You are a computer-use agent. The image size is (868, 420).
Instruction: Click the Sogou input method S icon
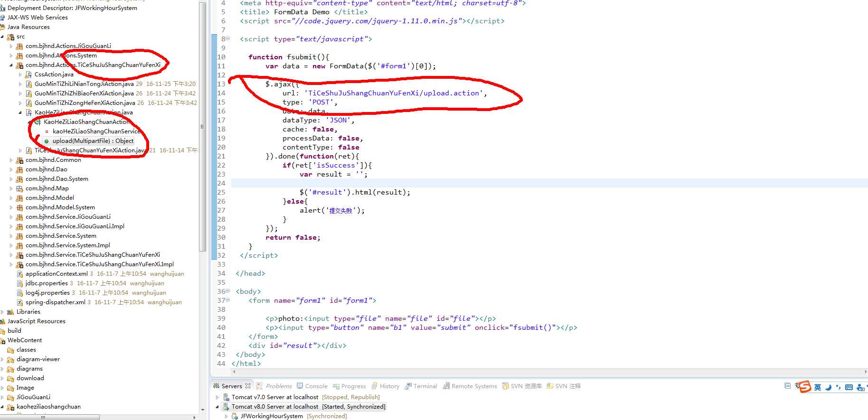[x=805, y=387]
